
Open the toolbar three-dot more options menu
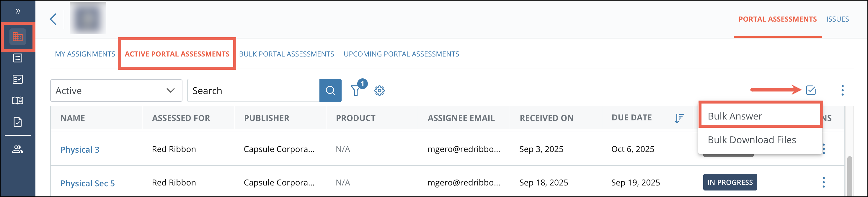coord(842,90)
